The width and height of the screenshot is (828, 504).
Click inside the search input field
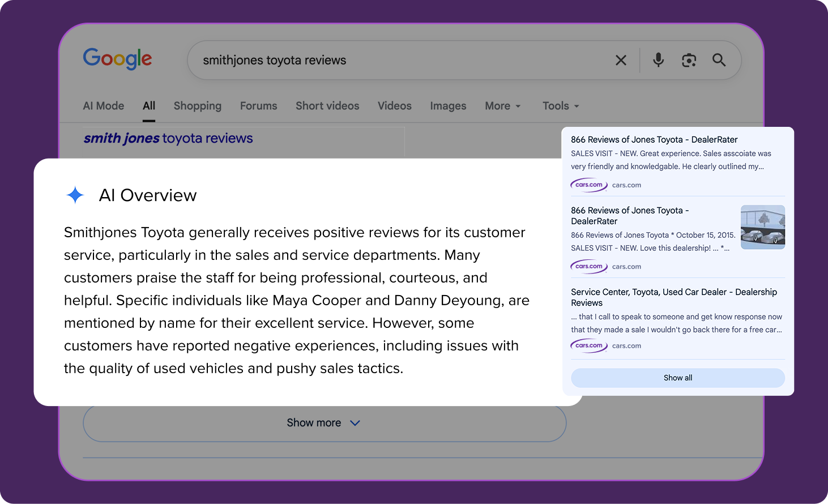pyautogui.click(x=396, y=60)
